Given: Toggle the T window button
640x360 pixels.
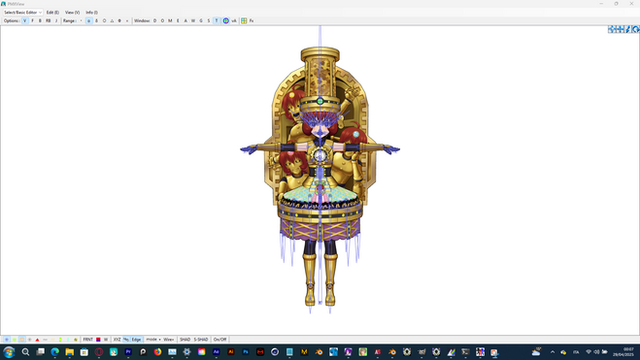Looking at the screenshot, I should point(216,21).
